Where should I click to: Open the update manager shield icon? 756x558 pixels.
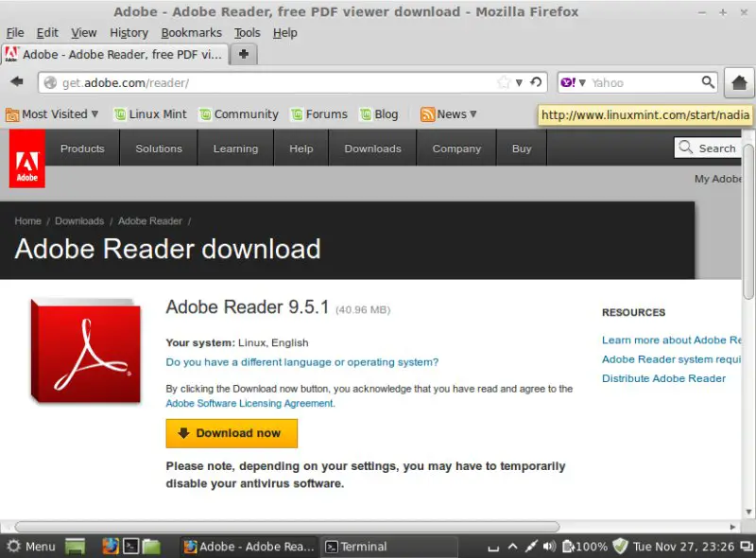620,547
